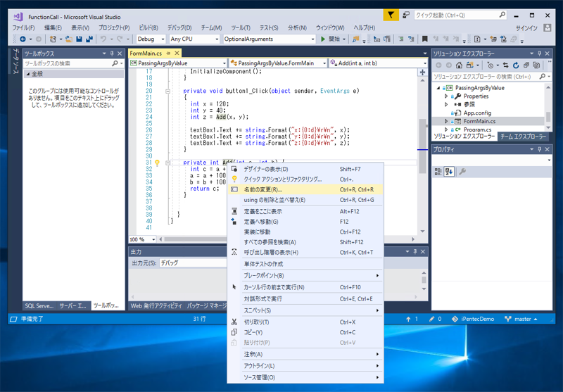Click the Open File folder icon
563x392 pixels.
click(68, 39)
